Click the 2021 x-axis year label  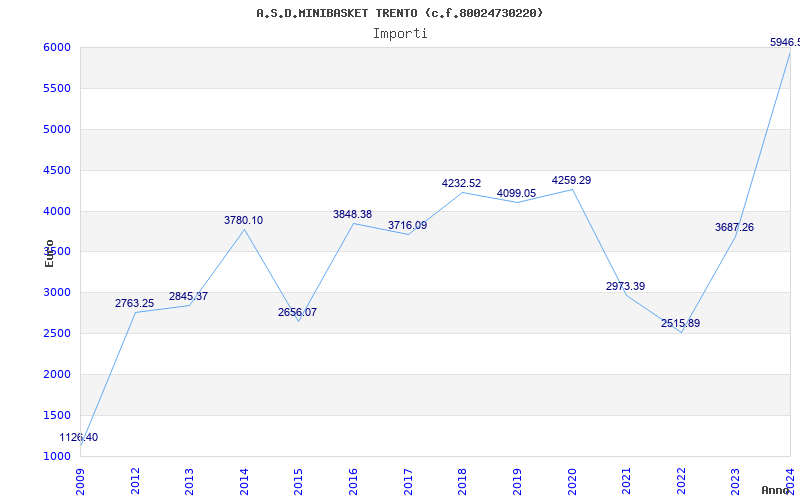(x=627, y=481)
